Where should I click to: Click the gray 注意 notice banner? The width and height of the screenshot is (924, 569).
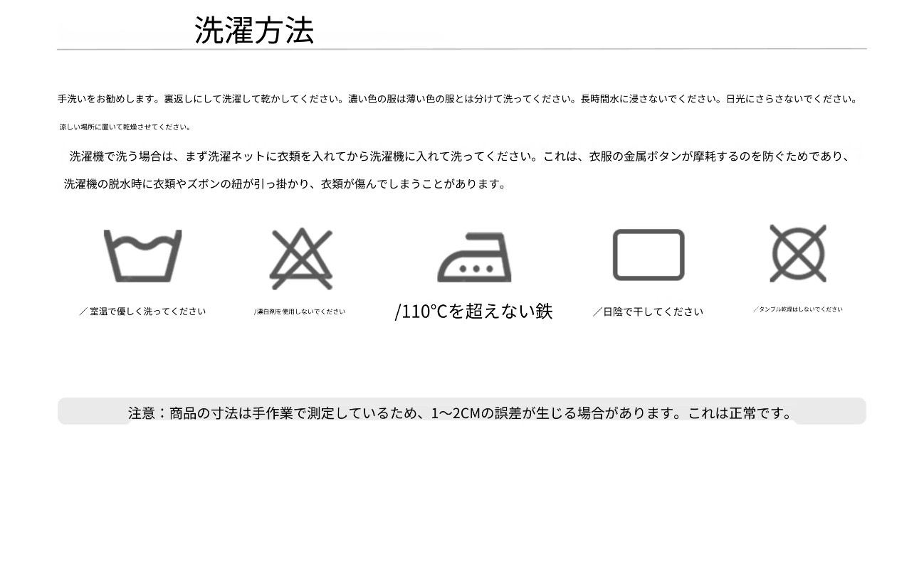tap(462, 411)
